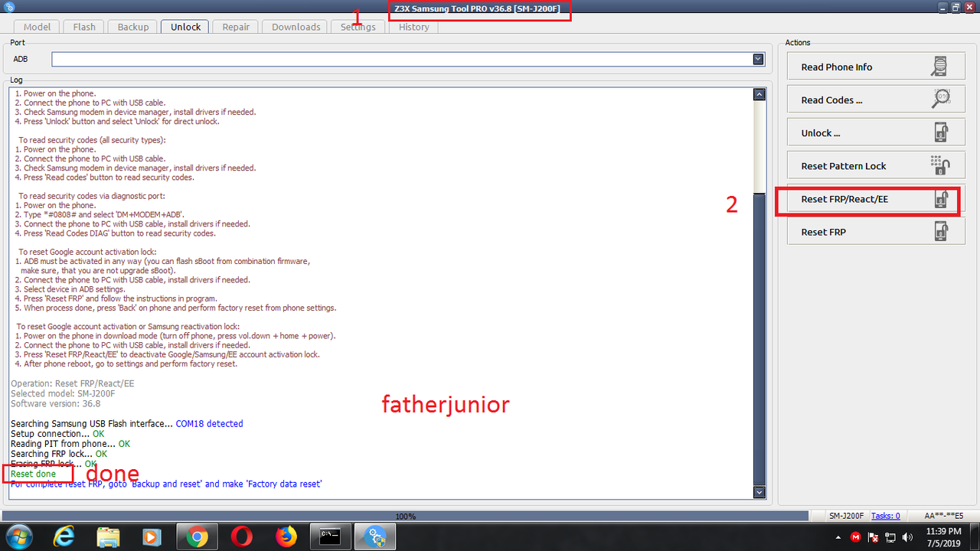Open the network tray icon

[x=890, y=537]
